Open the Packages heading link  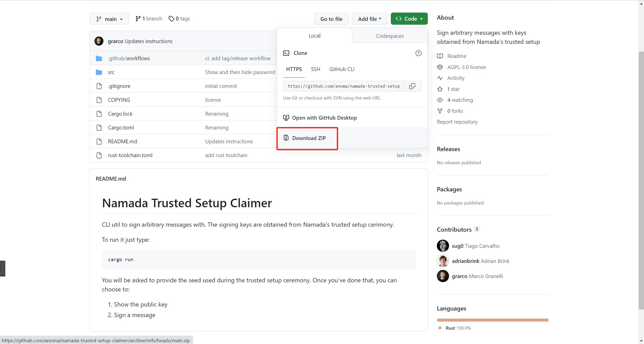point(449,189)
